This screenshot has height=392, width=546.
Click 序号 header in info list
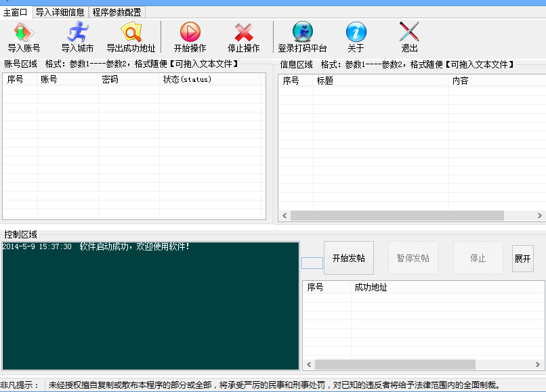[x=295, y=81]
